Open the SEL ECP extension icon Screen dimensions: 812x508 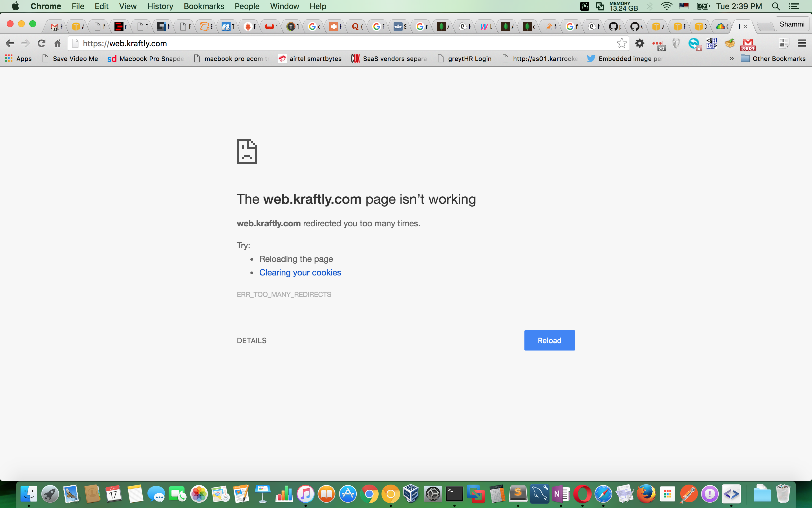[712, 43]
